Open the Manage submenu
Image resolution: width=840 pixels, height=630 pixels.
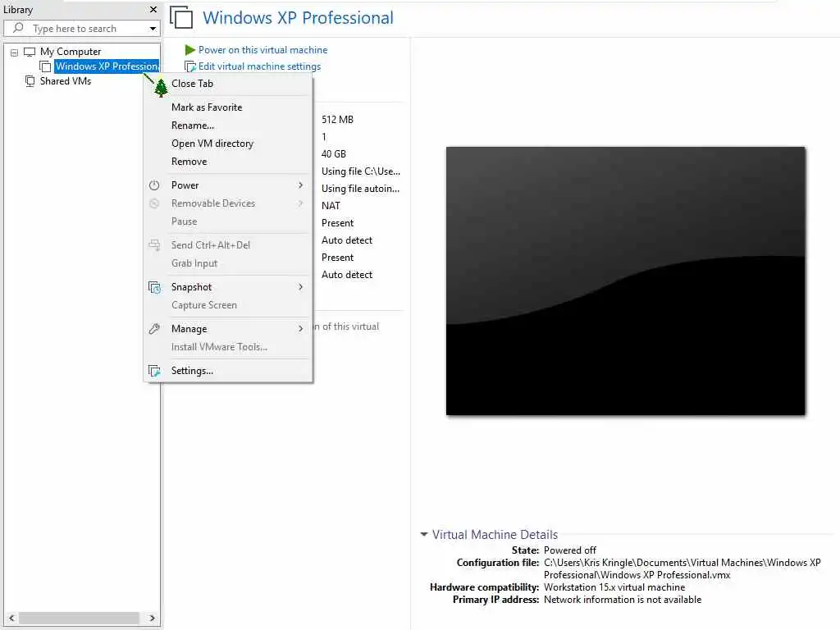coord(228,329)
